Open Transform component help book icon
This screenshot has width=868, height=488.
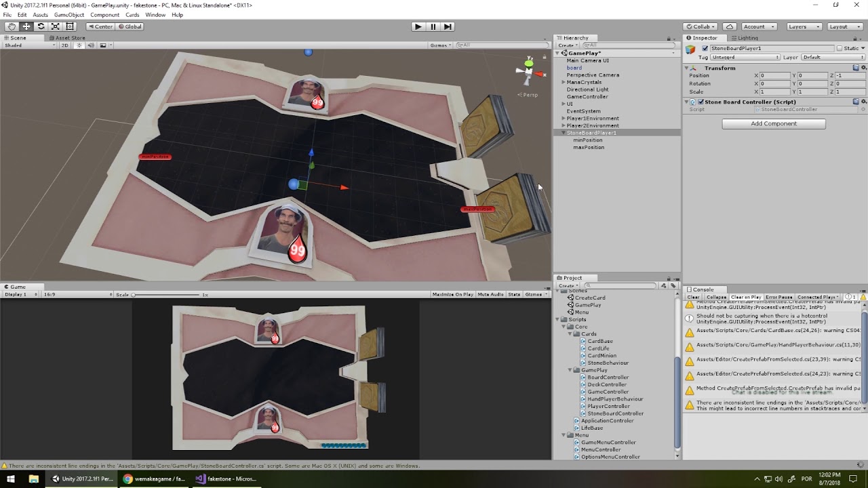856,68
